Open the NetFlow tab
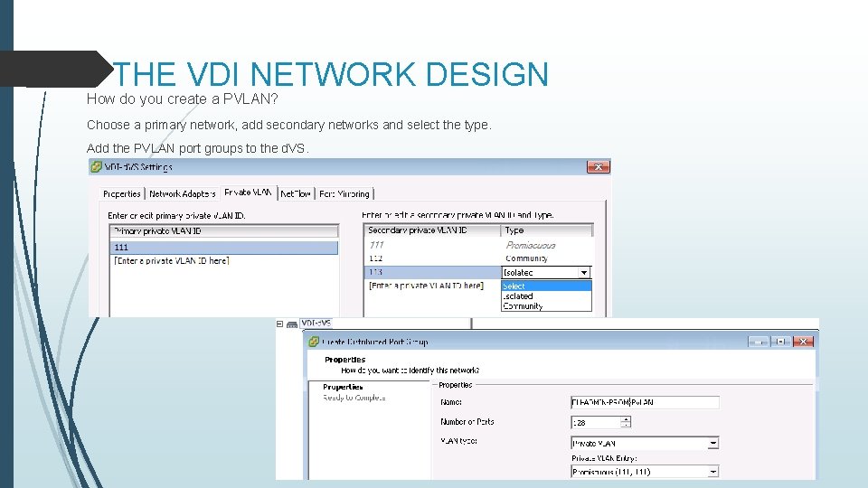868x488 pixels. point(296,193)
